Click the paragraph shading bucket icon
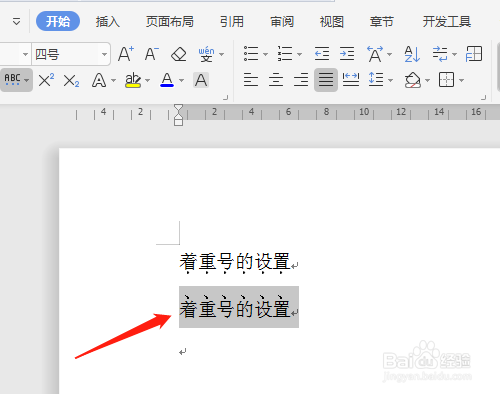This screenshot has height=394, width=500. pos(413,80)
